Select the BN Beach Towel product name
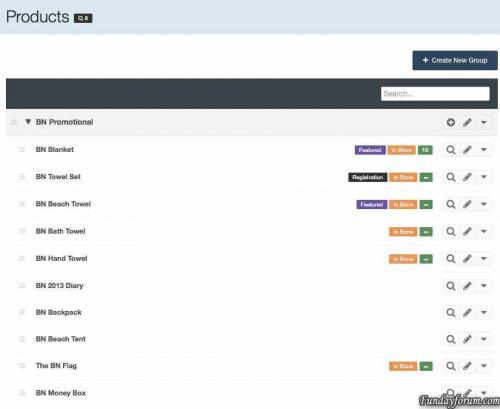 [x=63, y=204]
